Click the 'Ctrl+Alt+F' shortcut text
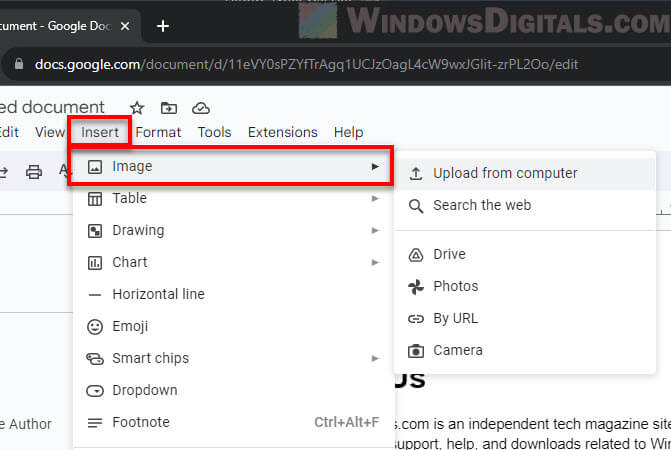The width and height of the screenshot is (671, 450). pos(347,423)
